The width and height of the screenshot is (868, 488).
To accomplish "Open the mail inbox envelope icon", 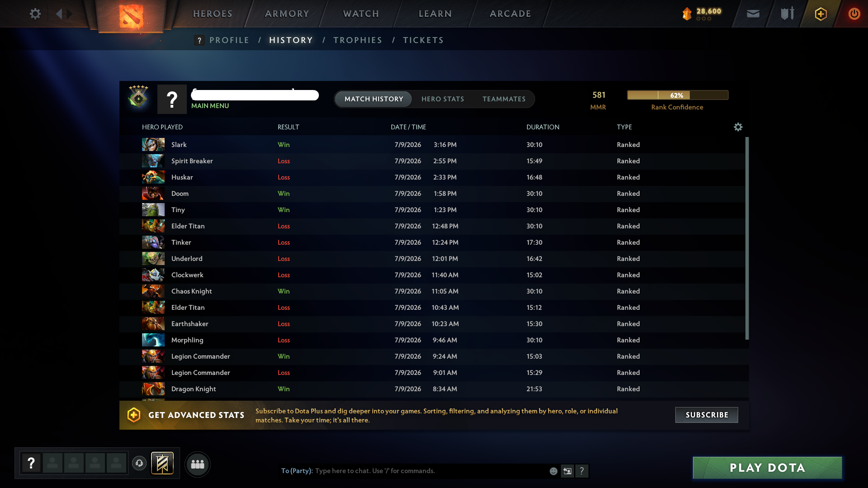I will click(x=753, y=14).
